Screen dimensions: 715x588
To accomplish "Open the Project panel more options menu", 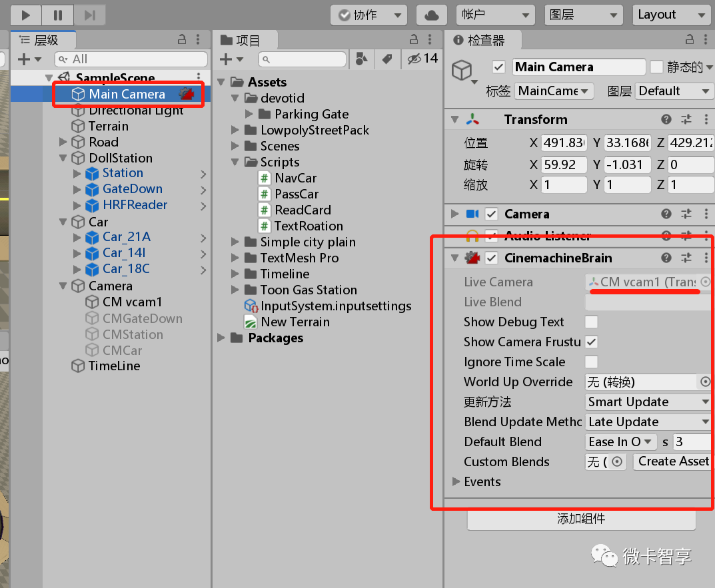I will pos(430,39).
